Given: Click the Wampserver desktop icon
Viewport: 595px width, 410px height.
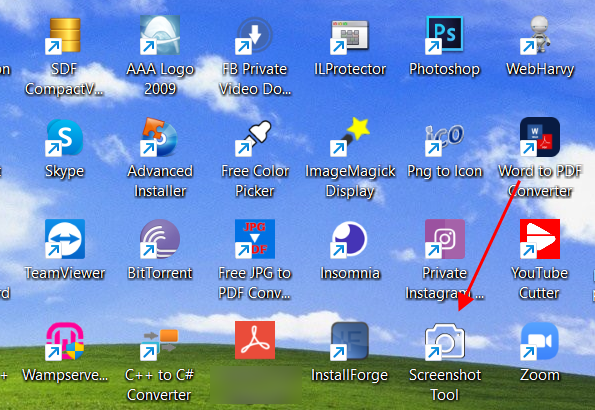Looking at the screenshot, I should coord(65,341).
